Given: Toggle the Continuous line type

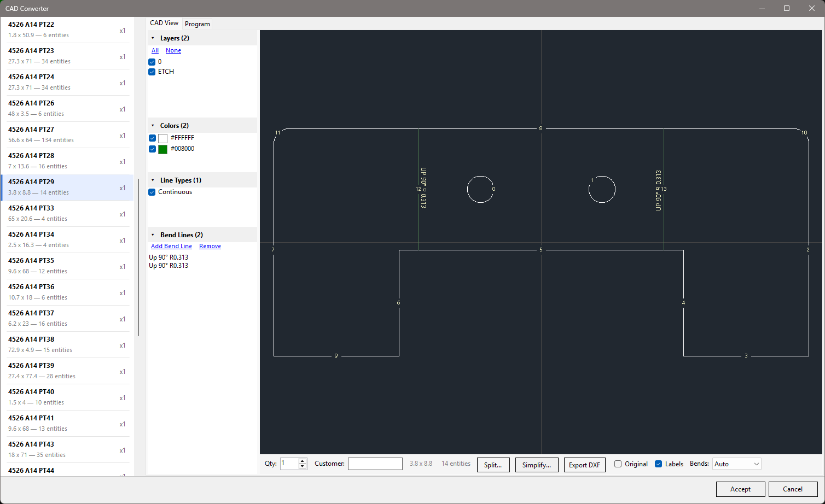Looking at the screenshot, I should tap(152, 192).
